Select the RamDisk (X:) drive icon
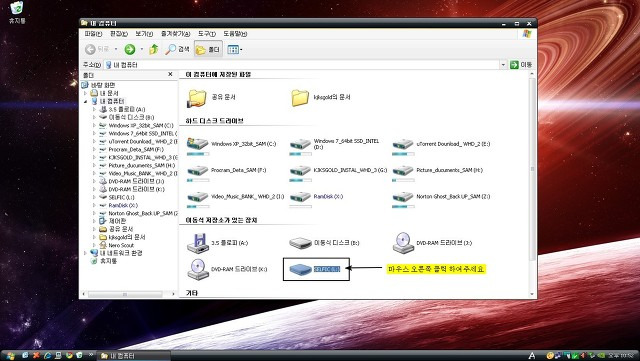 [x=300, y=197]
